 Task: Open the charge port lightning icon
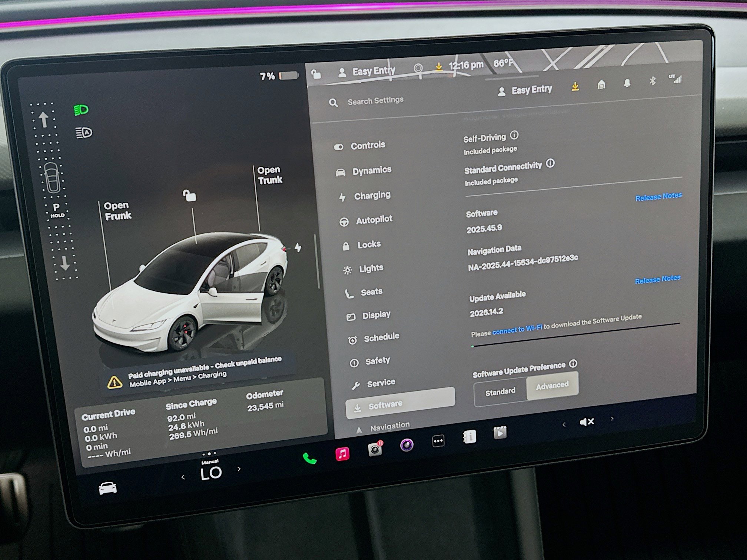point(298,247)
